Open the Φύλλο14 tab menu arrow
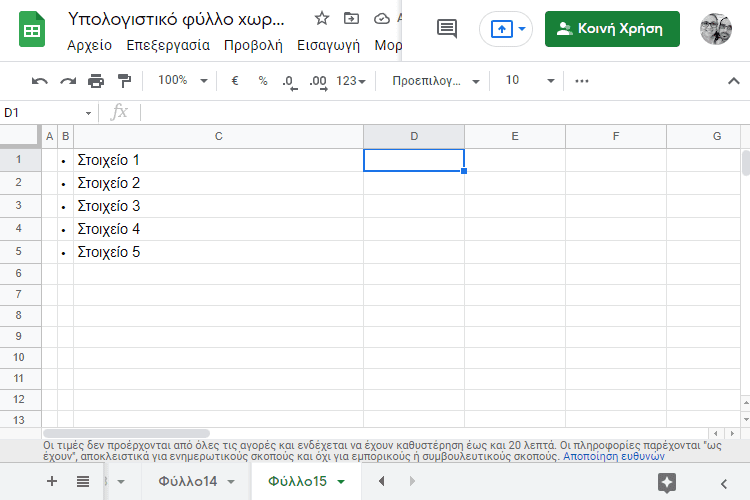Screen dimensions: 750x500 click(231, 482)
